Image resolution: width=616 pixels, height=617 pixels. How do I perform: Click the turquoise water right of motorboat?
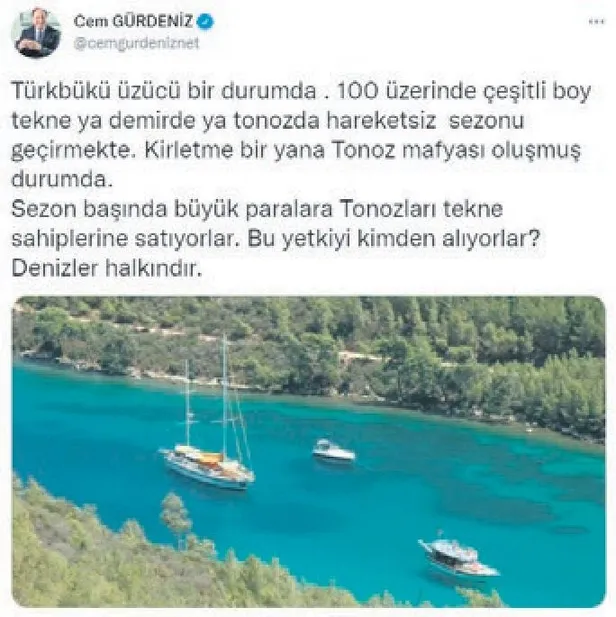click(453, 464)
